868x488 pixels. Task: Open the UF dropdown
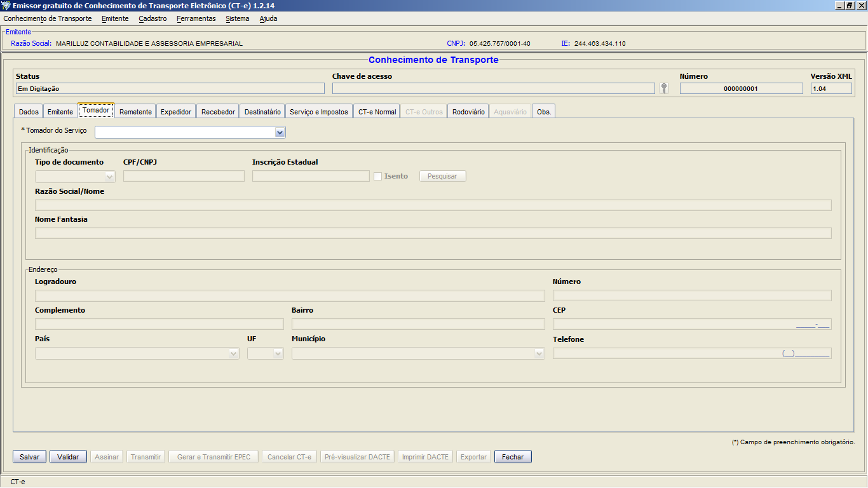(x=278, y=353)
